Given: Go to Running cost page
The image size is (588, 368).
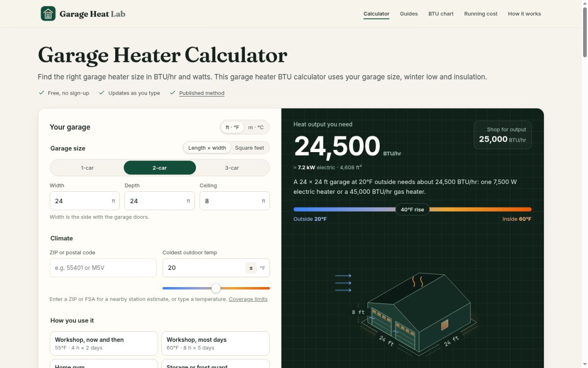Looking at the screenshot, I should click(x=481, y=14).
